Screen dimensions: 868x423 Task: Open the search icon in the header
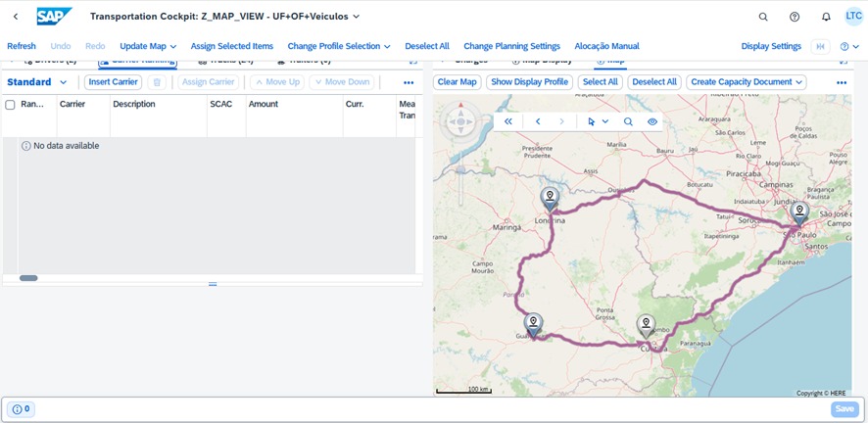(763, 17)
